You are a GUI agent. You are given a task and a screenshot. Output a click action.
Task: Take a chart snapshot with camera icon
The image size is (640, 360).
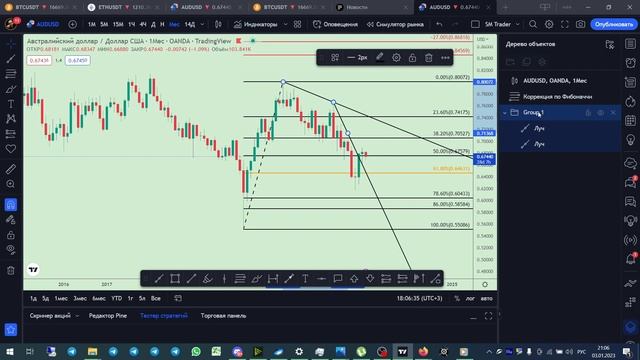pyautogui.click(x=580, y=24)
